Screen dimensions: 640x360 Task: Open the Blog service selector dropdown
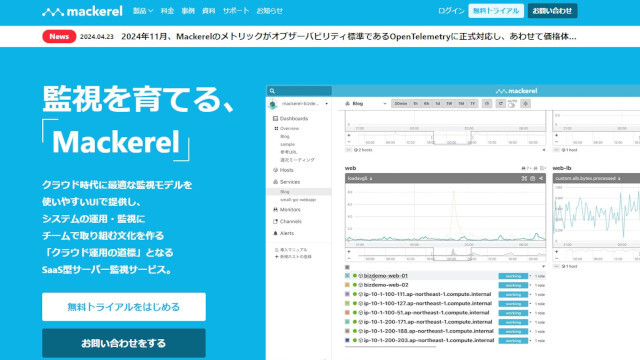tap(366, 104)
